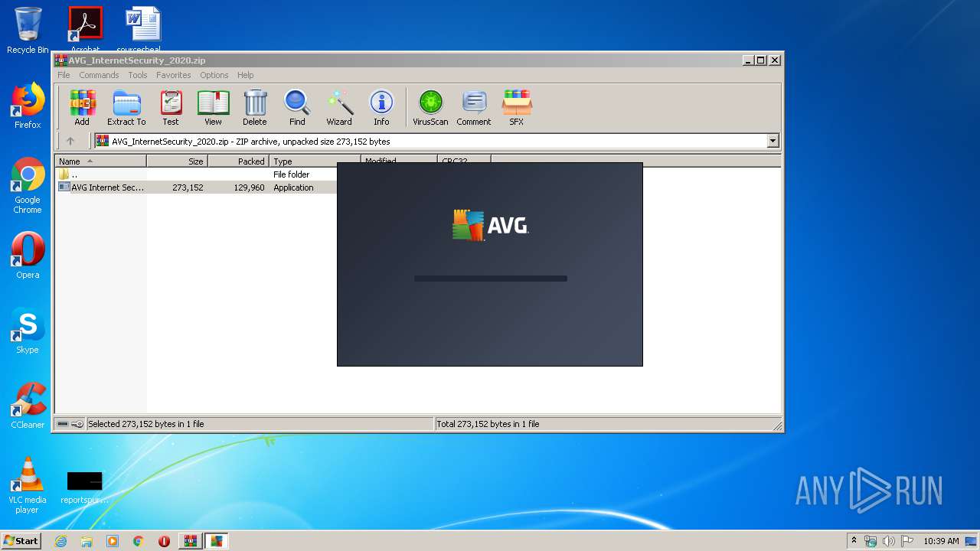
Task: Sort file list by Name column
Action: pyautogui.click(x=101, y=161)
